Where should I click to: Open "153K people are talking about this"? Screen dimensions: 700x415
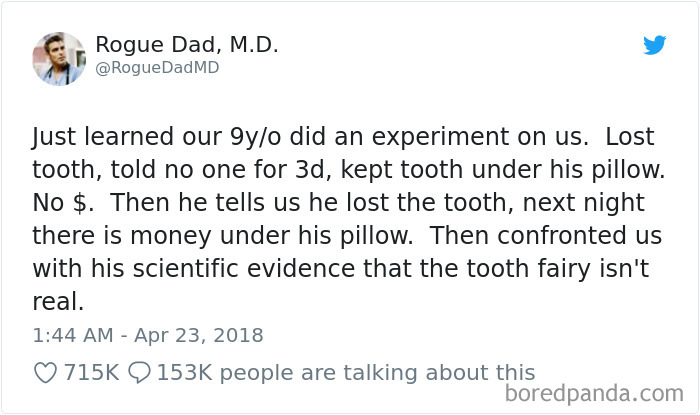click(346, 372)
